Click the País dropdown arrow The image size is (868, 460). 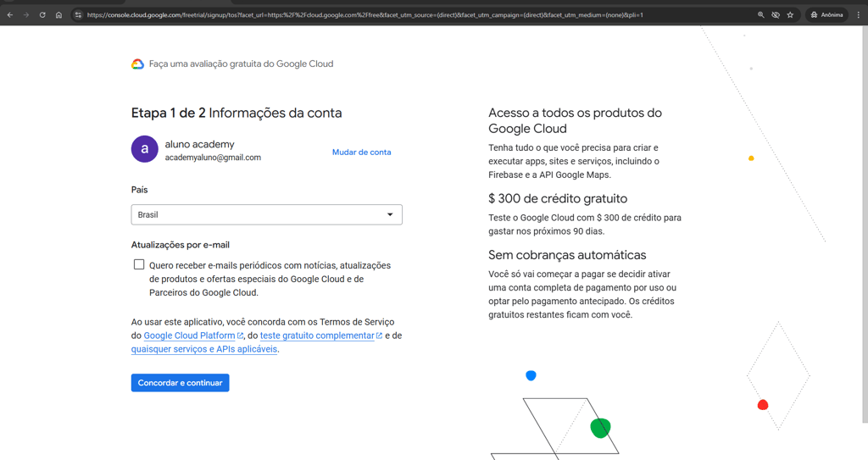[x=390, y=215]
